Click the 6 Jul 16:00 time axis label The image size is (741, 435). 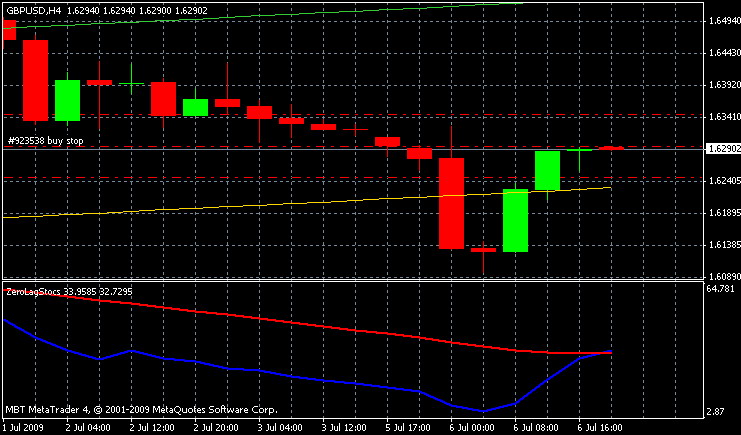(599, 428)
